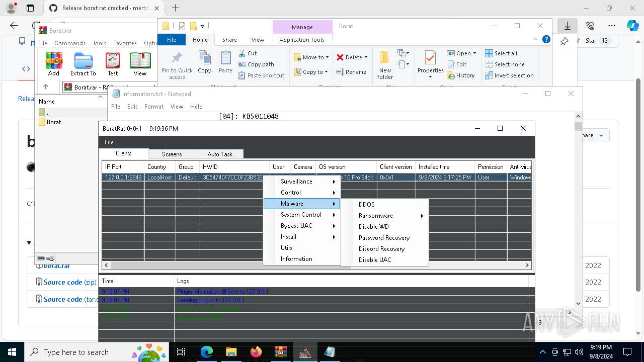
Task: Click the Extract To icon in WinRAR
Action: 83,64
